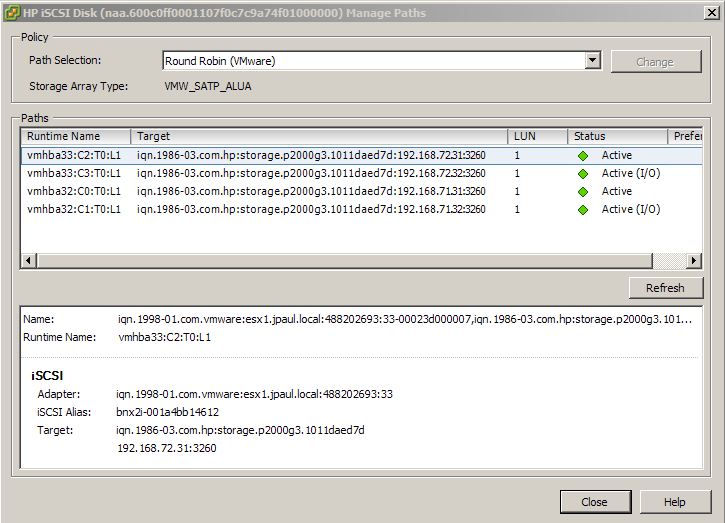
Task: Click LUN value in vmhba33:C3:T0:L1 row
Action: click(517, 173)
